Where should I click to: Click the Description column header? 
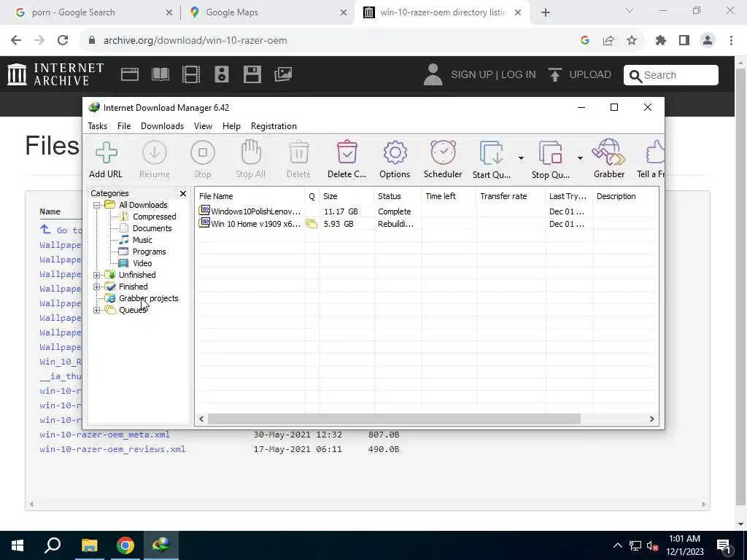click(x=626, y=196)
